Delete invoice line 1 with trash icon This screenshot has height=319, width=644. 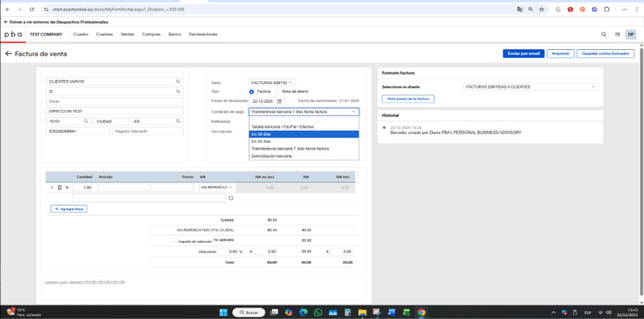(59, 188)
